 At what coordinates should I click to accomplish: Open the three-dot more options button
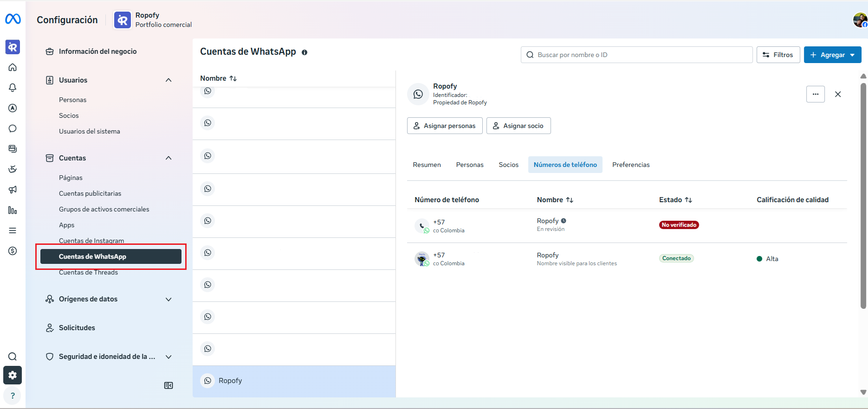(816, 94)
